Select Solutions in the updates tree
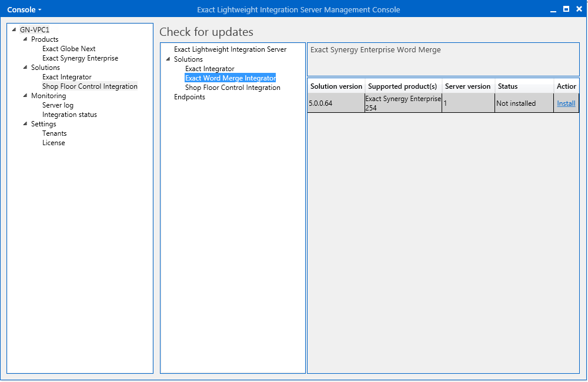The width and height of the screenshot is (588, 382). (188, 59)
